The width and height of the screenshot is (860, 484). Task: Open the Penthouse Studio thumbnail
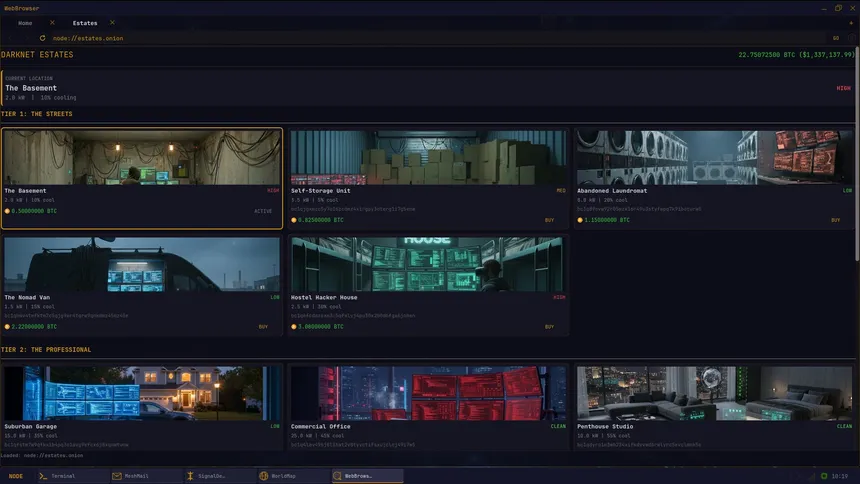[715, 393]
